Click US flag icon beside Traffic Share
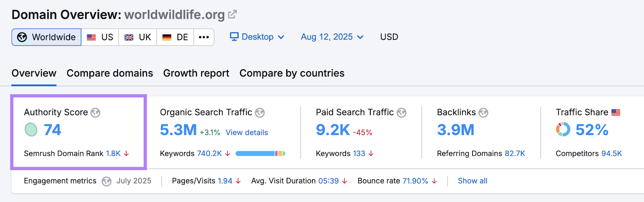 [616, 113]
